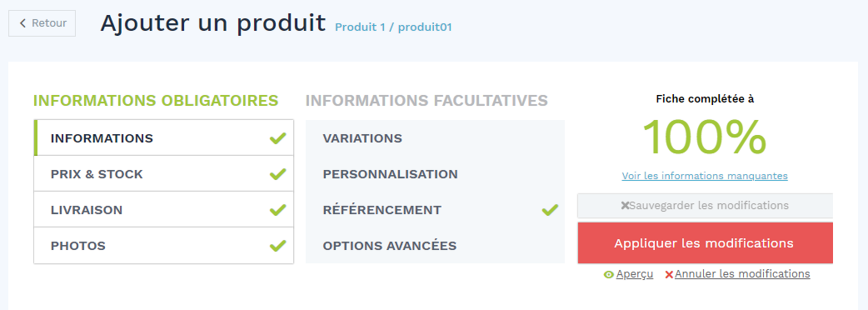Click the back chevron in Retour button
Image resolution: width=868 pixels, height=310 pixels.
pos(22,23)
